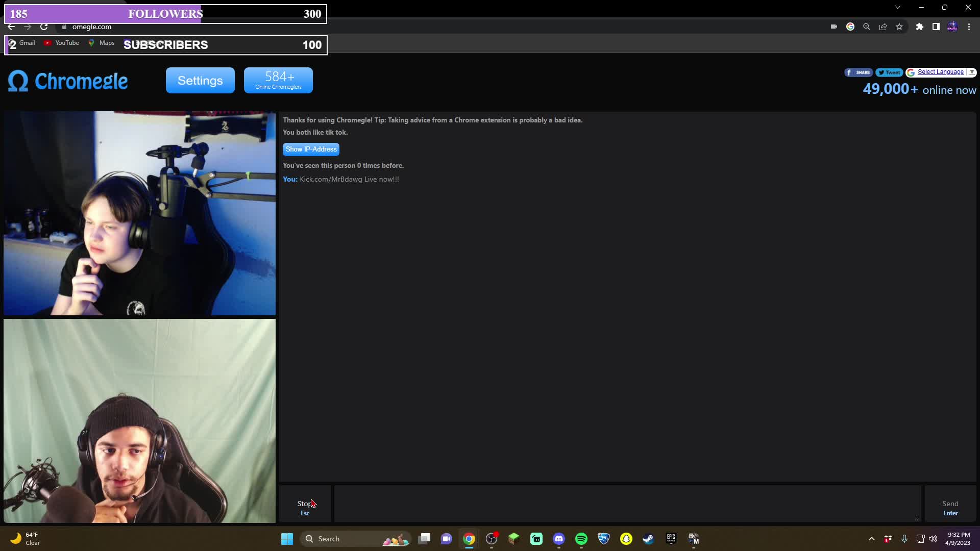Open Steam from taskbar
This screenshot has width=980, height=551.
point(649,539)
